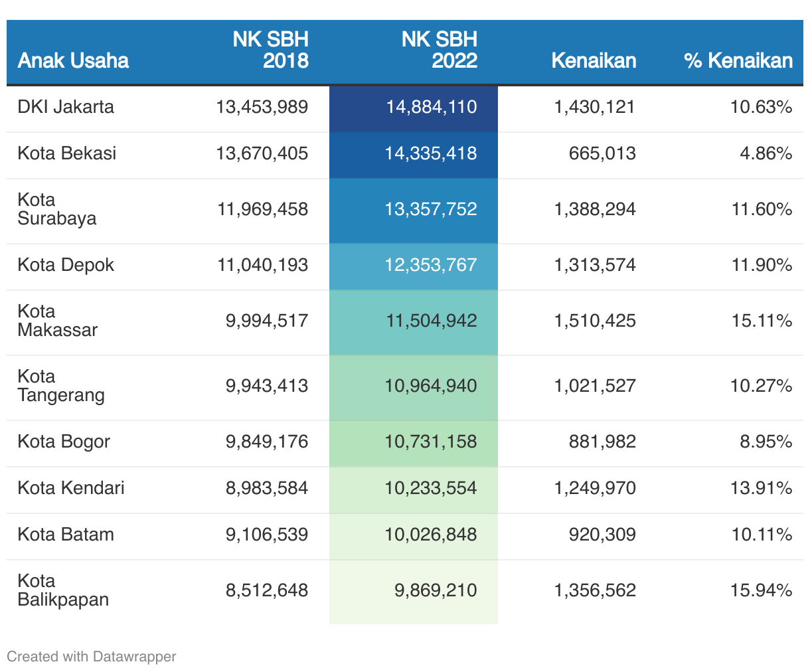The image size is (810, 672).
Task: Select the Kota Kendari row label
Action: [x=71, y=488]
